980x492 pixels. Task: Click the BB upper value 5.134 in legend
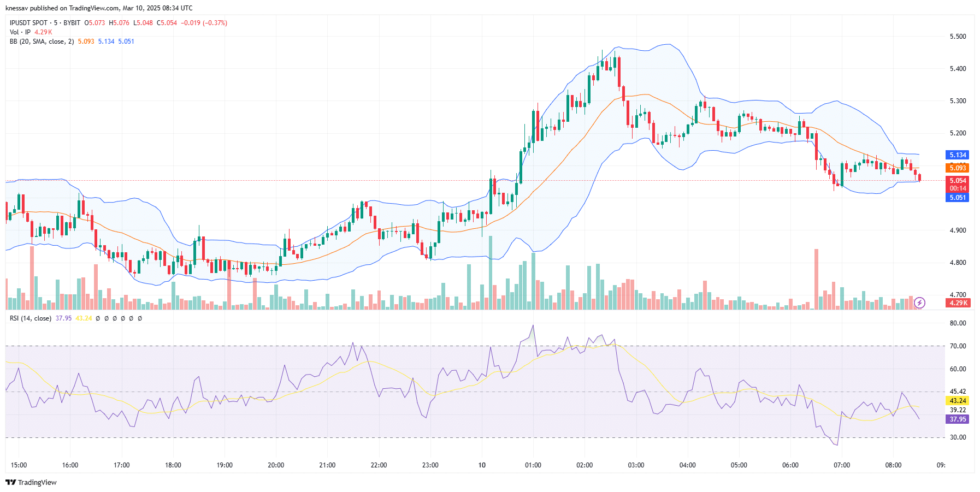click(106, 42)
